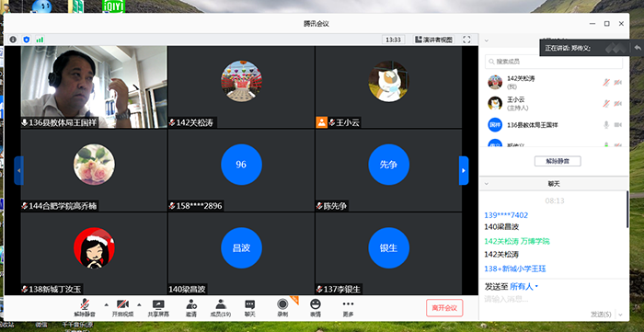
Task: Switch to Speaker View (演讲者视图)
Action: [x=433, y=40]
